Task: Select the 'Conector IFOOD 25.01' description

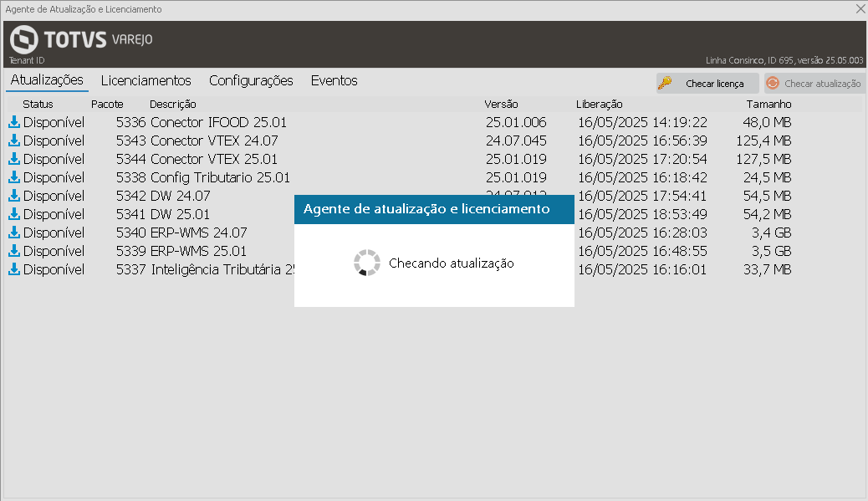Action: (x=218, y=122)
